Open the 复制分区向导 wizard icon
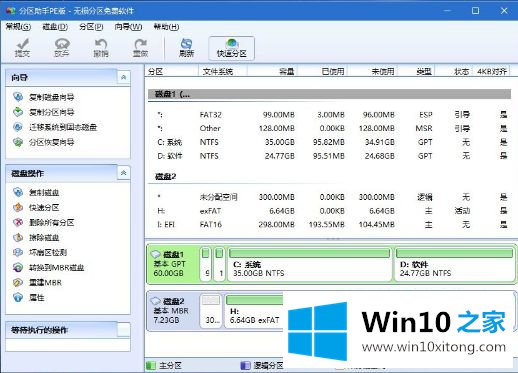Image resolution: width=518 pixels, height=373 pixels. pyautogui.click(x=18, y=112)
